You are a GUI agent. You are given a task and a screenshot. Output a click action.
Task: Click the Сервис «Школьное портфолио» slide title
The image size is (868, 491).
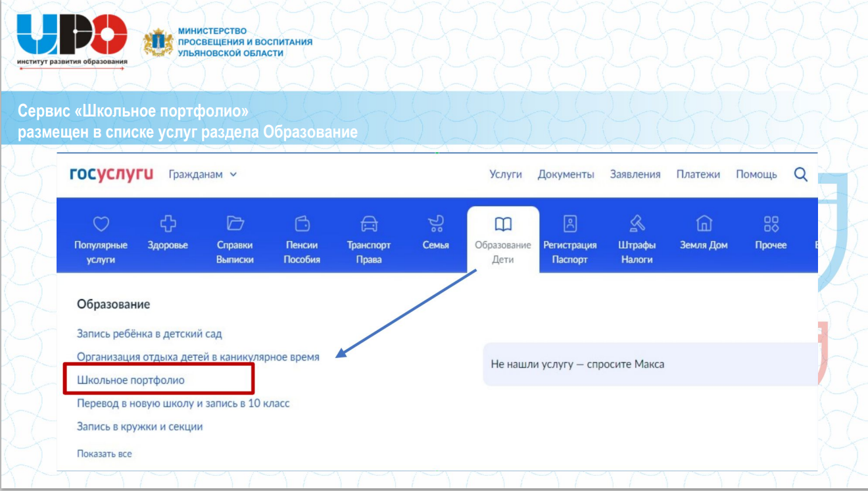coord(187,121)
